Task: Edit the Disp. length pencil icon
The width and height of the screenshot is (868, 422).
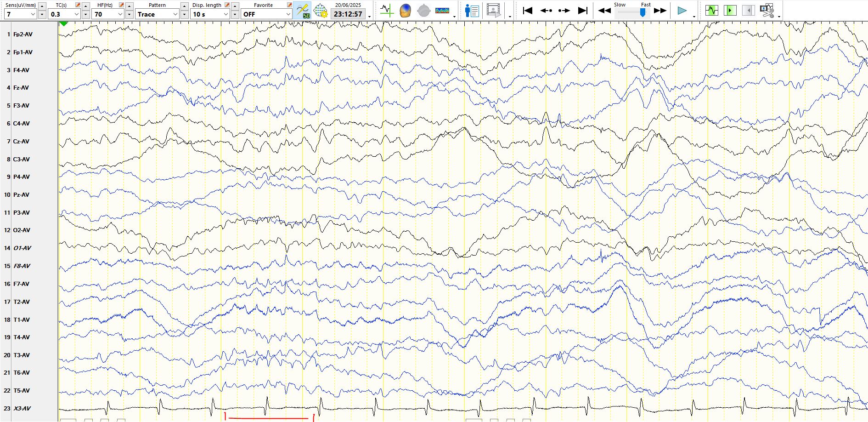Action: (227, 5)
